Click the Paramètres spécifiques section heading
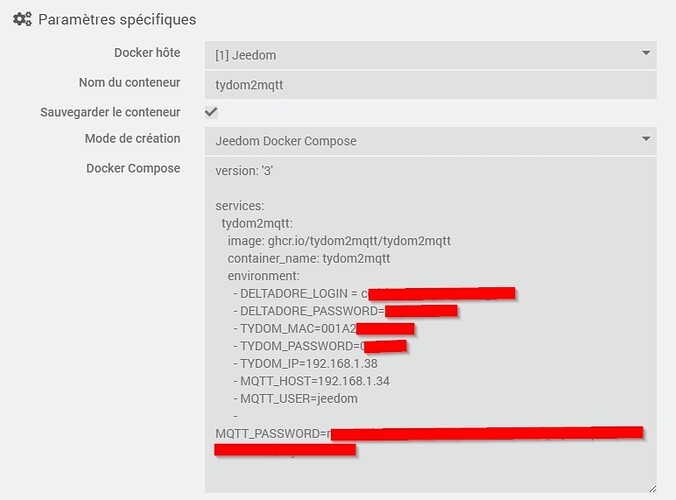 click(117, 19)
